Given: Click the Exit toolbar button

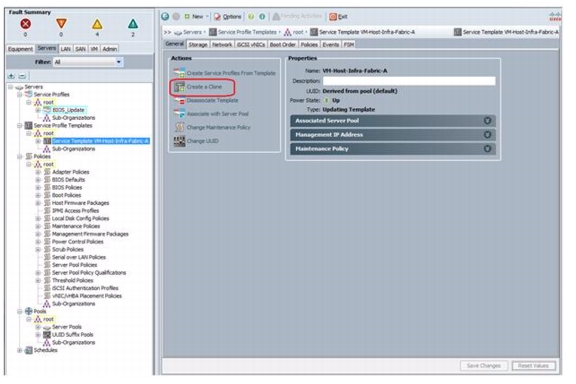Looking at the screenshot, I should pyautogui.click(x=338, y=17).
